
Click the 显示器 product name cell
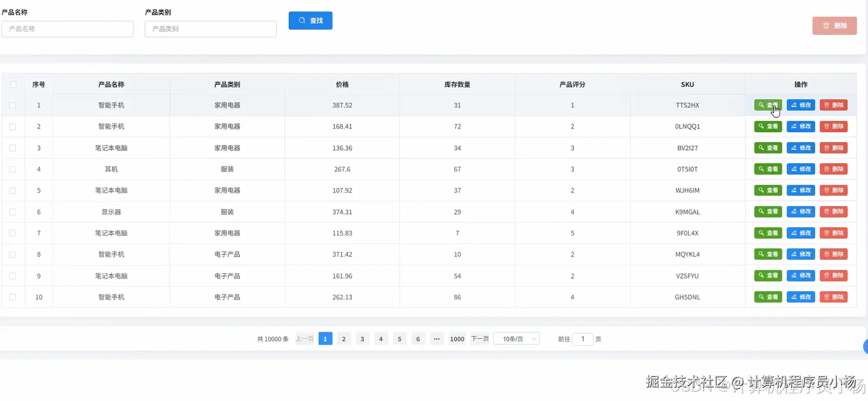click(x=111, y=212)
